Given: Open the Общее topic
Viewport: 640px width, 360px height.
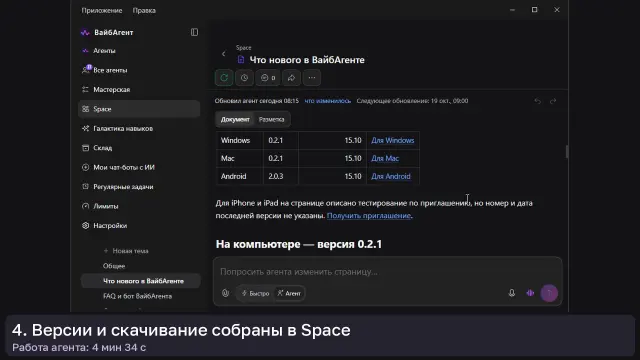Looking at the screenshot, I should [114, 266].
